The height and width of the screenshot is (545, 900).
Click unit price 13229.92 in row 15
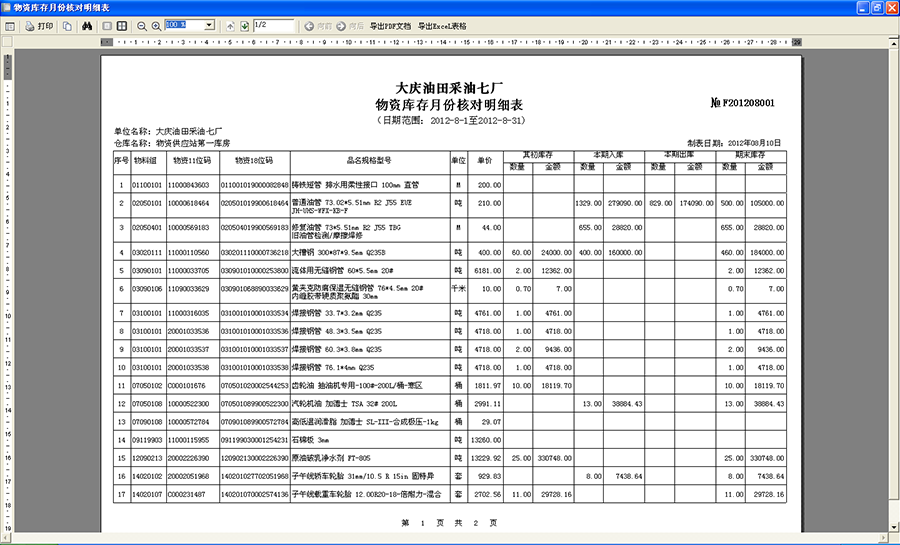pyautogui.click(x=486, y=458)
